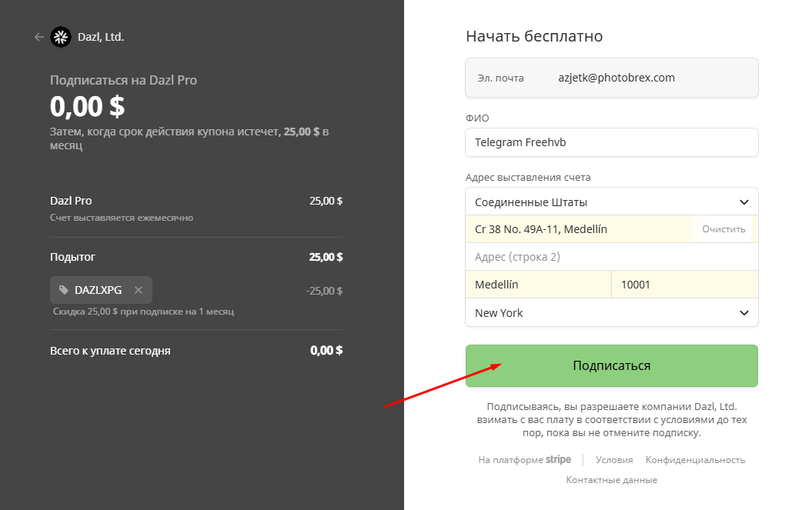812x510 pixels.
Task: Open the Контактные данные link
Action: (611, 480)
